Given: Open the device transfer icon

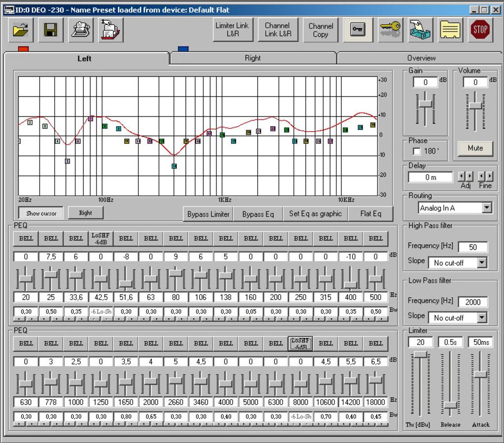Looking at the screenshot, I should [x=420, y=30].
